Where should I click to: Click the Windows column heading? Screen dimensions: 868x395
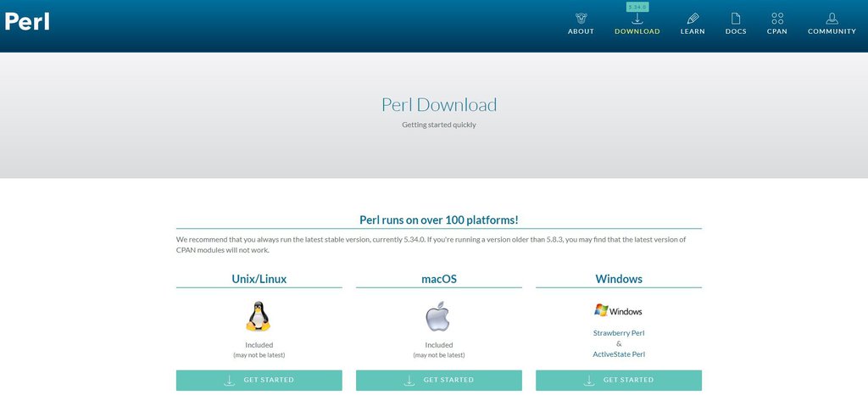click(x=619, y=279)
